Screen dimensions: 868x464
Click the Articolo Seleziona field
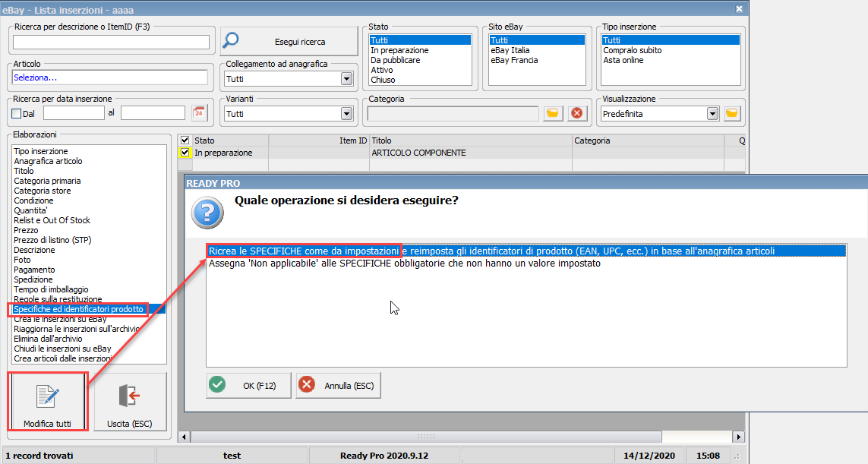[x=109, y=77]
